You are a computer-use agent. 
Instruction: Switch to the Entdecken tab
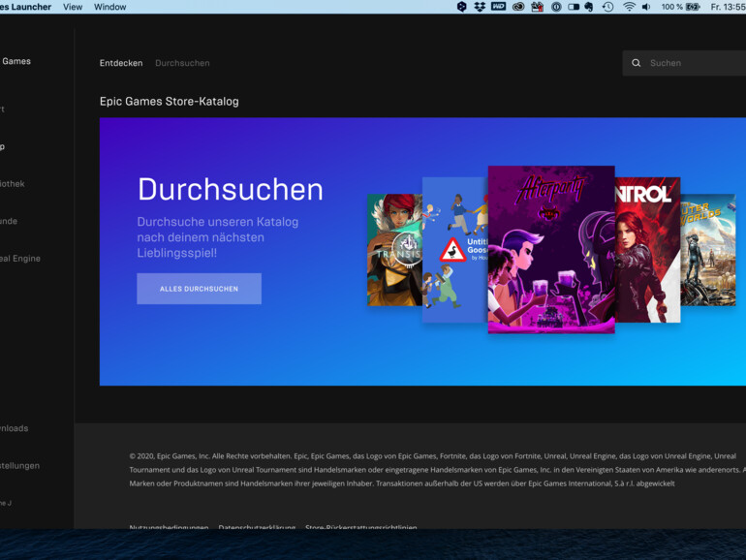coord(120,63)
